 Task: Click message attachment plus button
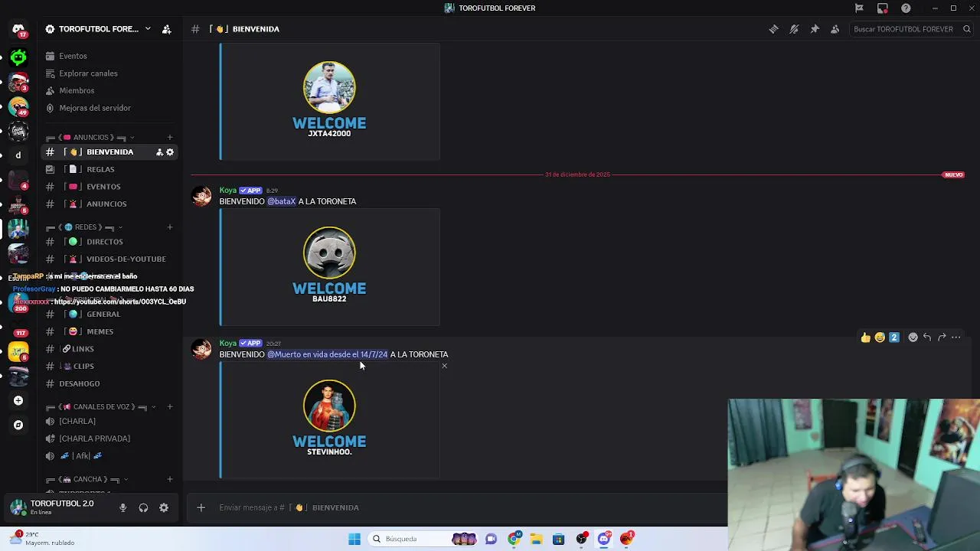click(x=201, y=507)
